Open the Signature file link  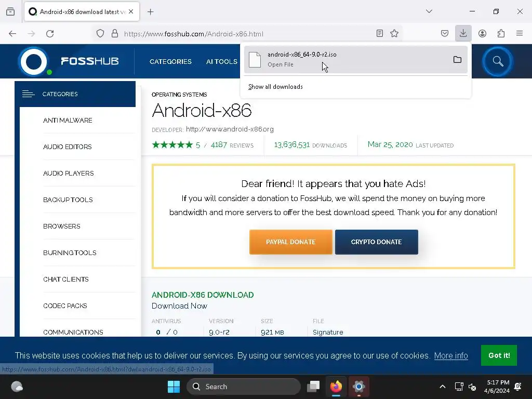click(x=328, y=332)
